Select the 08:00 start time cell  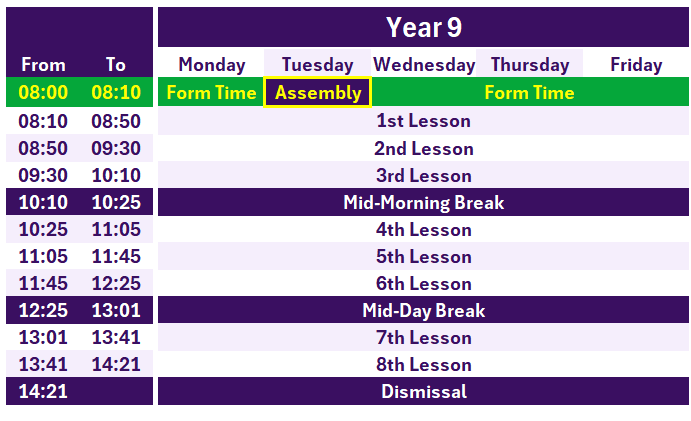coord(43,93)
